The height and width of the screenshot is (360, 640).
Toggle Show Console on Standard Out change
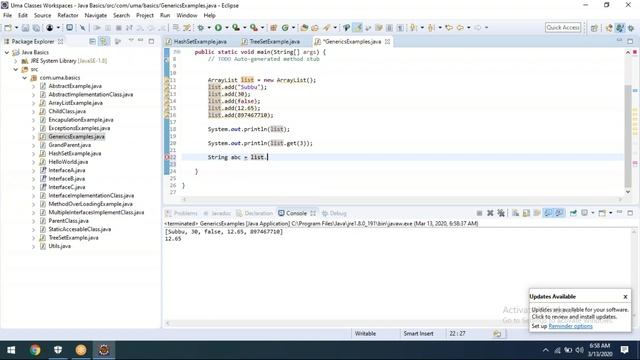click(548, 213)
